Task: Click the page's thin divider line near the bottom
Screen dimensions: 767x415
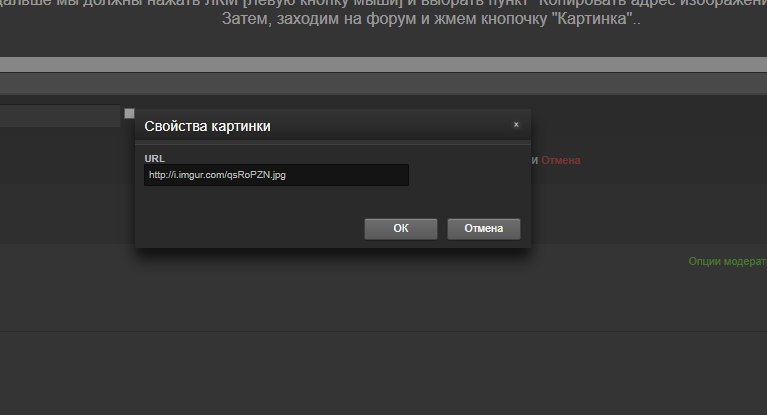Action: pyautogui.click(x=384, y=331)
